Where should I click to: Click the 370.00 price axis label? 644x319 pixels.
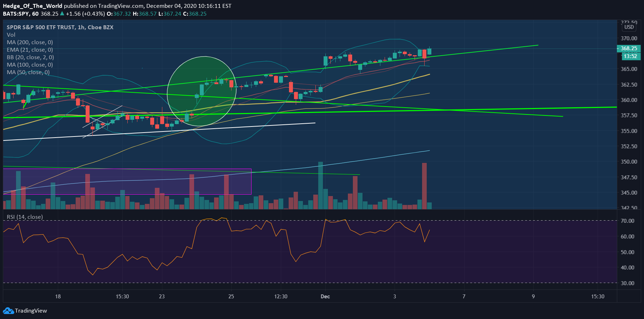point(629,38)
